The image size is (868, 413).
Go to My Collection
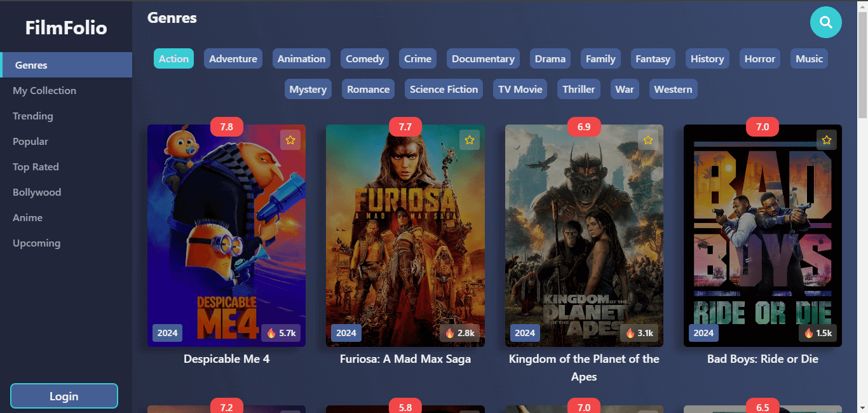(66, 90)
